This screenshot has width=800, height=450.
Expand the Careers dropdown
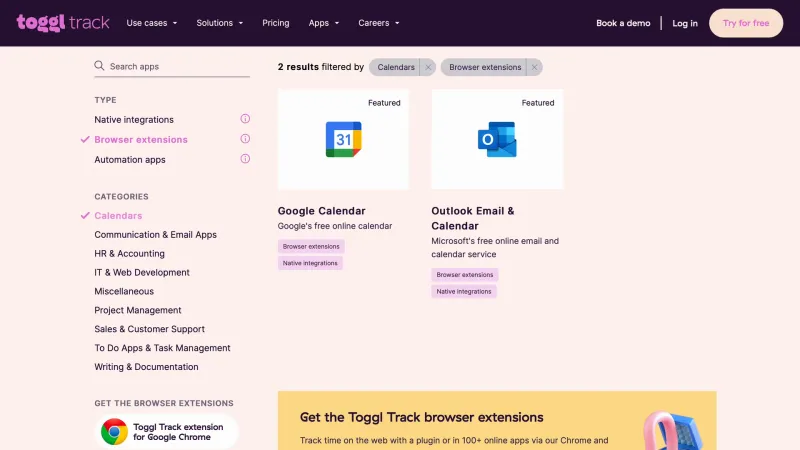379,23
